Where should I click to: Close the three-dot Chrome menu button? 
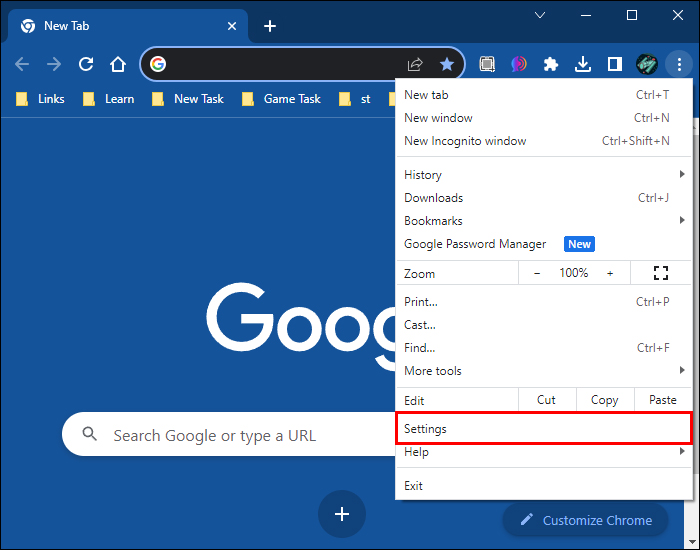coord(679,64)
